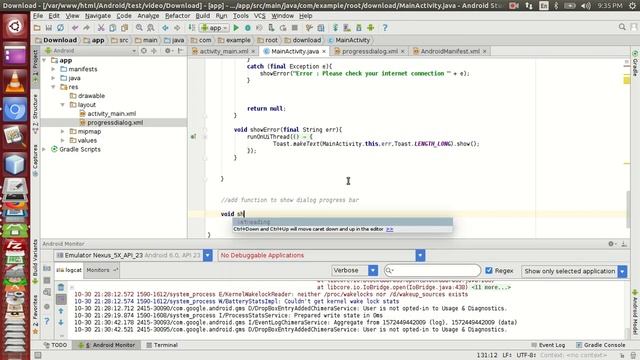Image resolution: width=640 pixels, height=360 pixels.
Task: Open the Verbose log level dropdown
Action: coord(373,270)
